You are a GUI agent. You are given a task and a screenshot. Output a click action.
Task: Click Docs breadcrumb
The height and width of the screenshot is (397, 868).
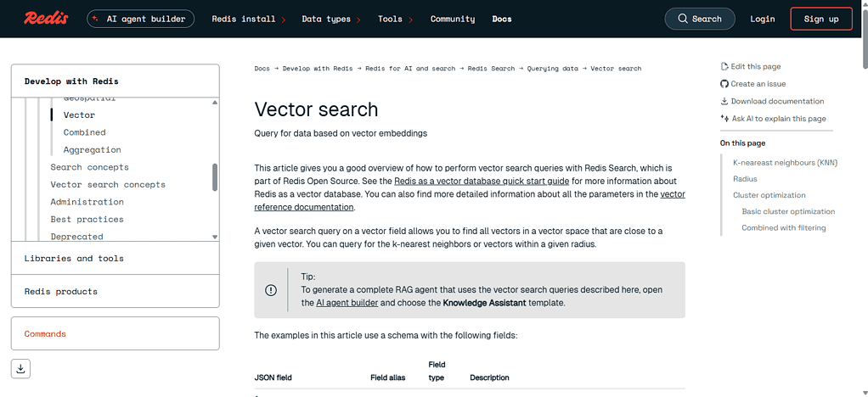point(262,69)
